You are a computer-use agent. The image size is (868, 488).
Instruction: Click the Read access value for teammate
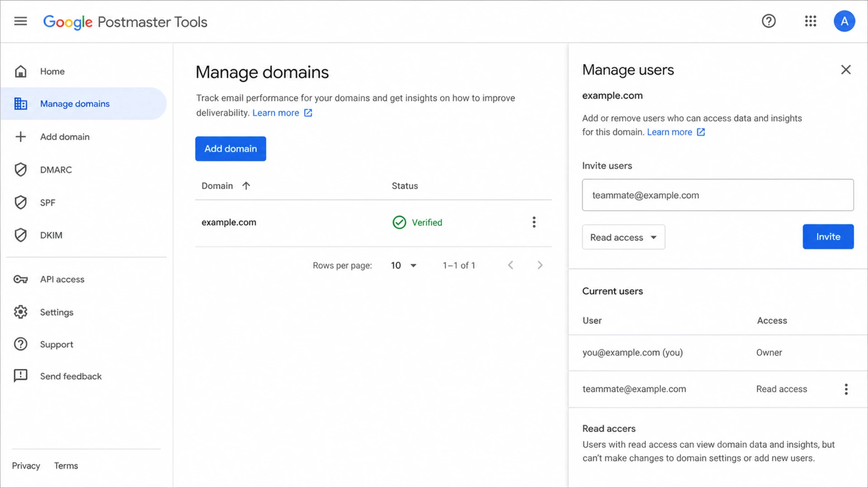coord(782,389)
